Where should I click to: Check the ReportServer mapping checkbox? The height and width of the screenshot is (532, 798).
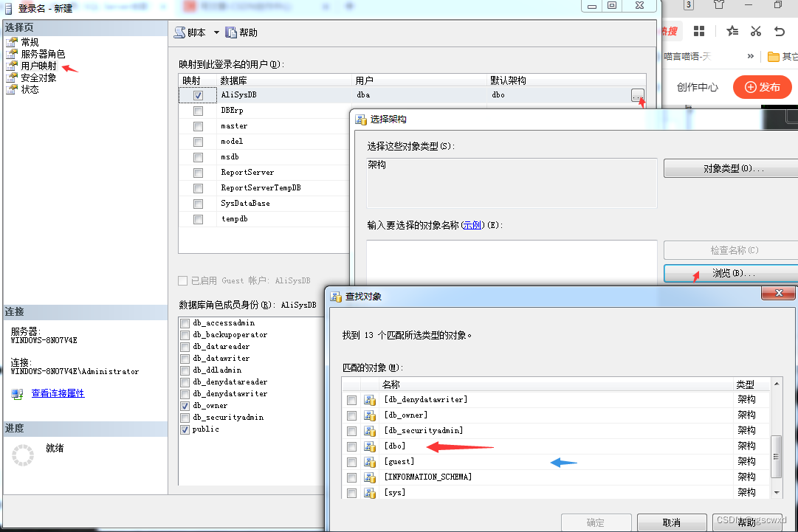click(x=198, y=173)
